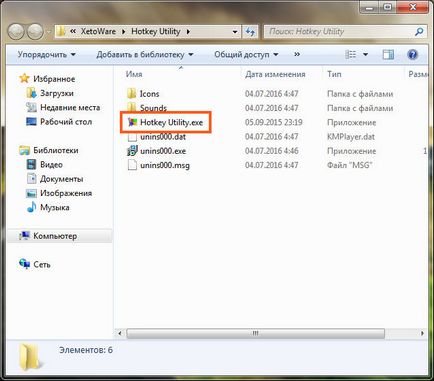
Task: Click the Рабочий стол icon
Action: tap(31, 122)
